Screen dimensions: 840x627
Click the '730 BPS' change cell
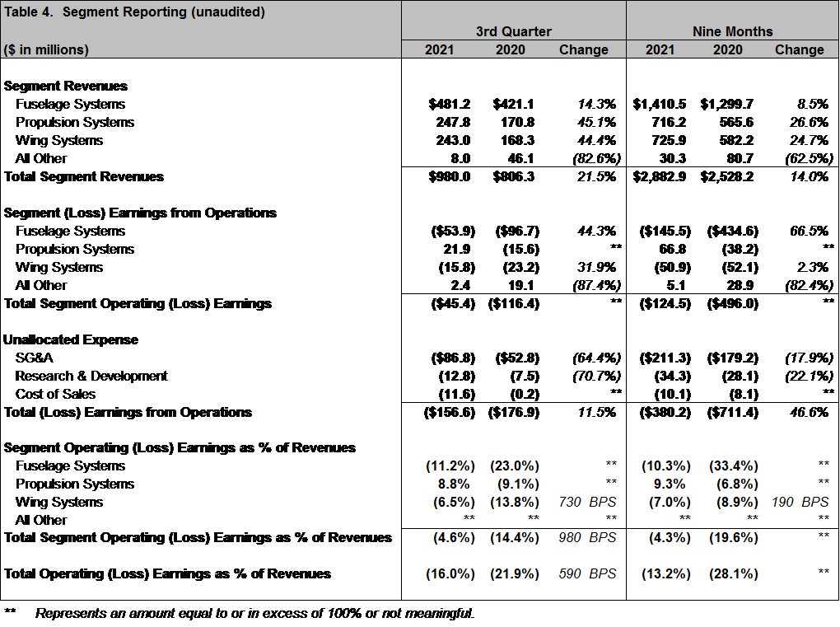pyautogui.click(x=587, y=502)
